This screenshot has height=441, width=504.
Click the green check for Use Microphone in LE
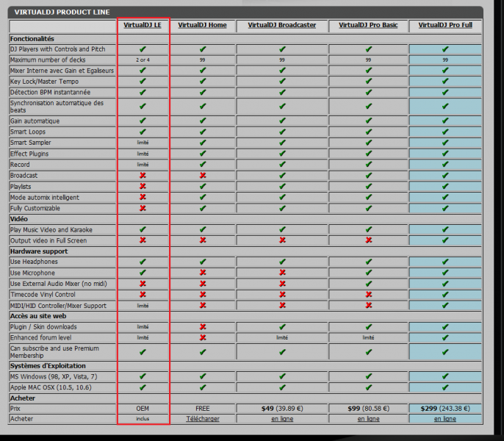point(143,273)
